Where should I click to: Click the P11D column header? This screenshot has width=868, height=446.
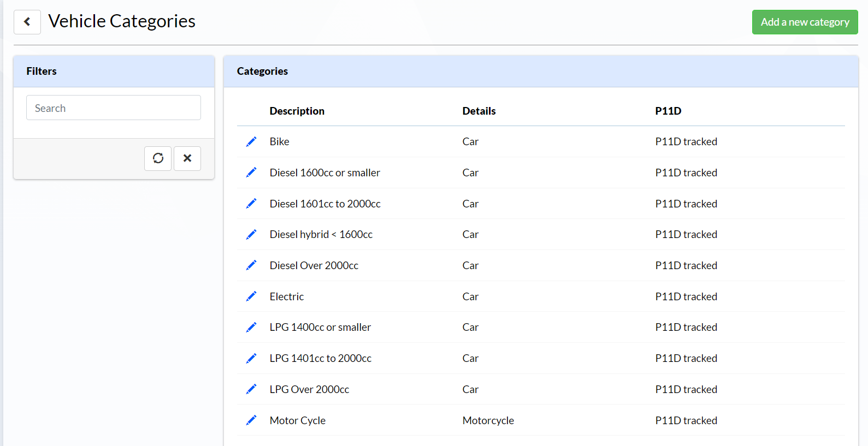668,111
